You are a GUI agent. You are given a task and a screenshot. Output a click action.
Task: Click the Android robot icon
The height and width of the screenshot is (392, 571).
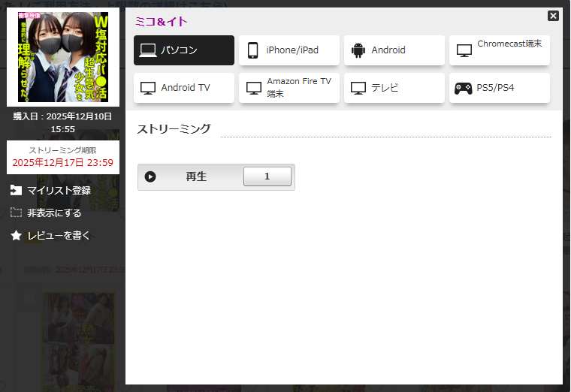358,50
